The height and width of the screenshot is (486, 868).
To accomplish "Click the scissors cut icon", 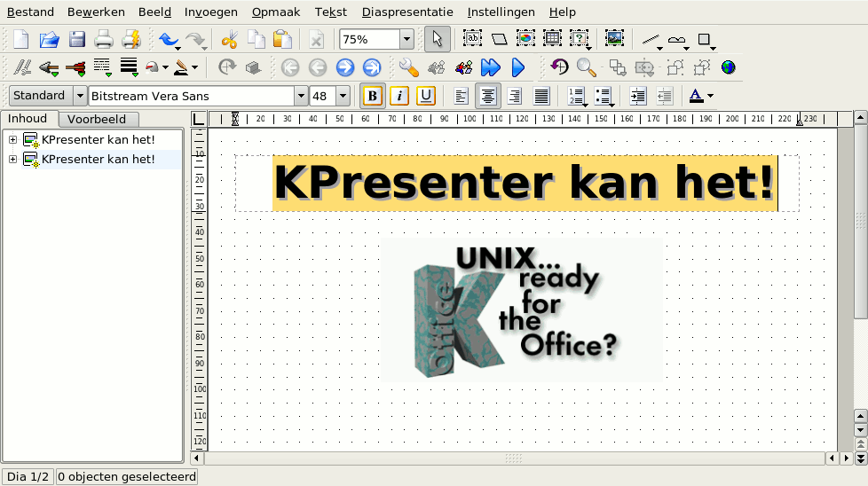I will 229,39.
